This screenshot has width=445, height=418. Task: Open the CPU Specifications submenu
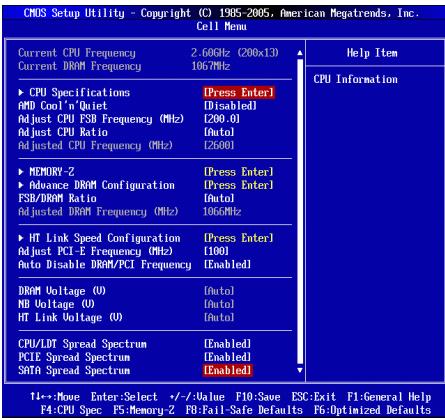(74, 92)
